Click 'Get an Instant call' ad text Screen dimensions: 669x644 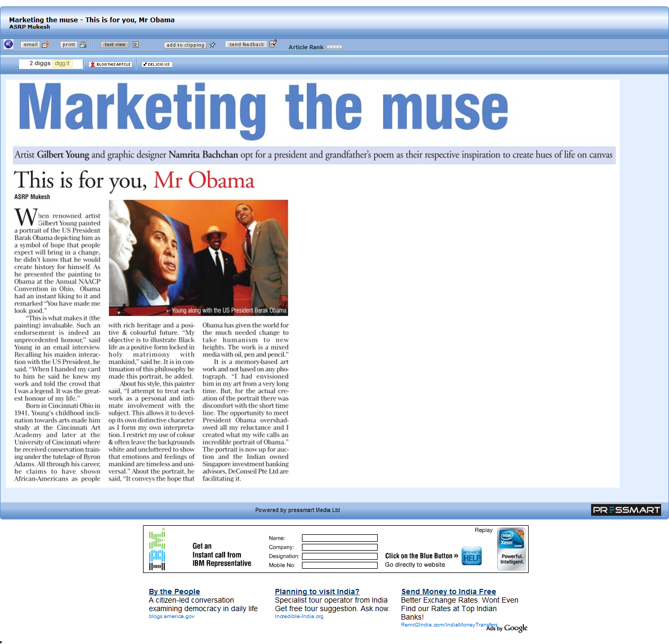(x=222, y=554)
